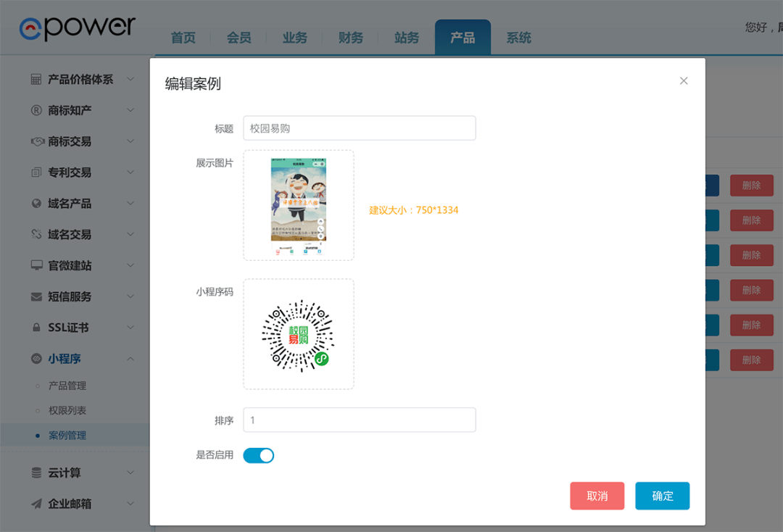Click the 短信服务 sidebar menu label
Screen dimensions: 783x532
(x=70, y=296)
